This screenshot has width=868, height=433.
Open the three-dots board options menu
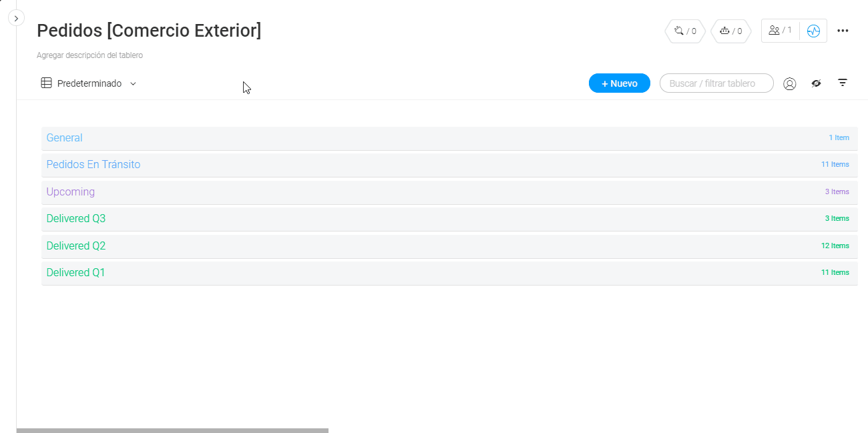[x=843, y=31]
